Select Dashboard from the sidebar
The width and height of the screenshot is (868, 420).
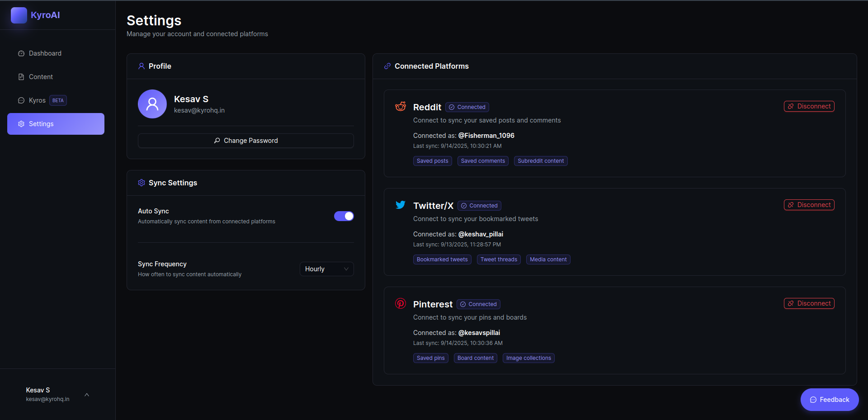(x=45, y=53)
